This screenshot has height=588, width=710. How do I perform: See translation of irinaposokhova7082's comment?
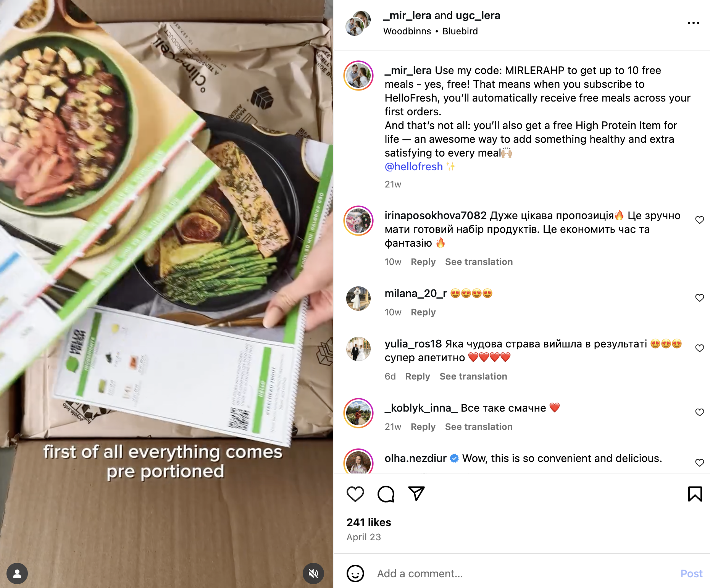(x=479, y=262)
